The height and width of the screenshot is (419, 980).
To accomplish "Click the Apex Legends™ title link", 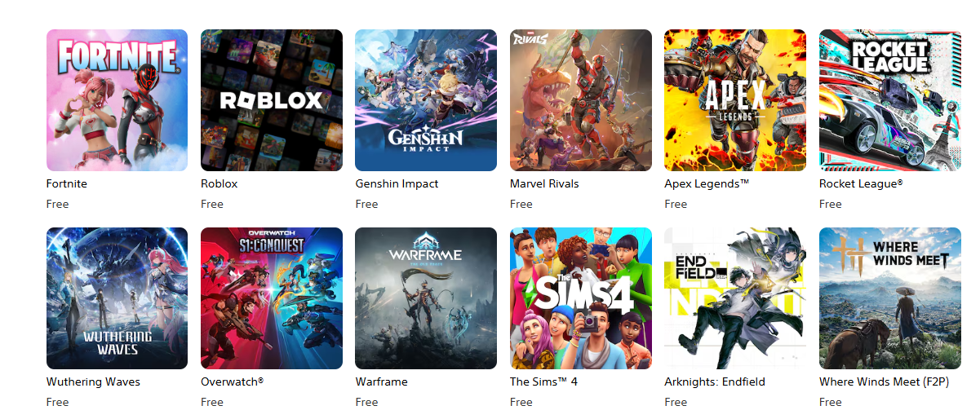I will point(707,183).
